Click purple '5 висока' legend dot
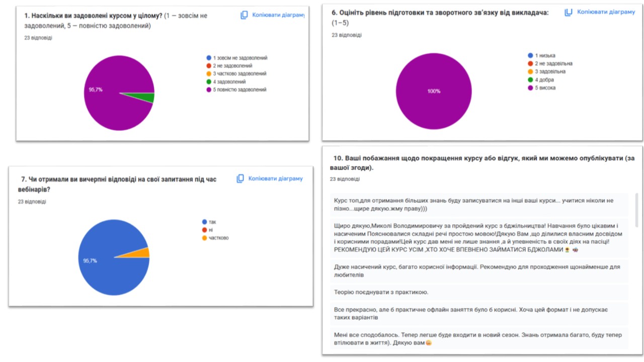 pyautogui.click(x=530, y=88)
